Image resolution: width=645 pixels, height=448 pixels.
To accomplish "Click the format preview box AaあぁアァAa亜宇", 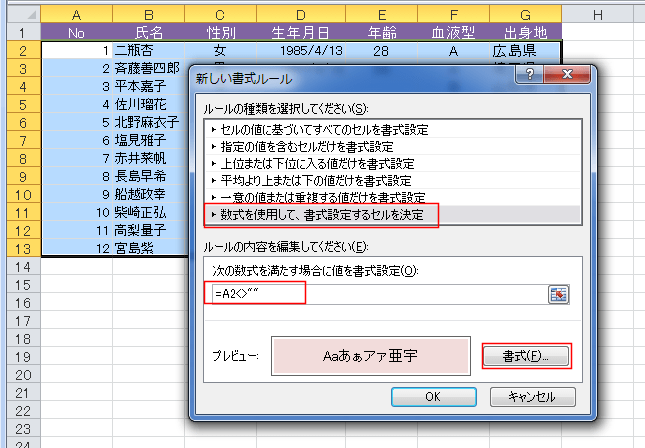I will [x=371, y=356].
